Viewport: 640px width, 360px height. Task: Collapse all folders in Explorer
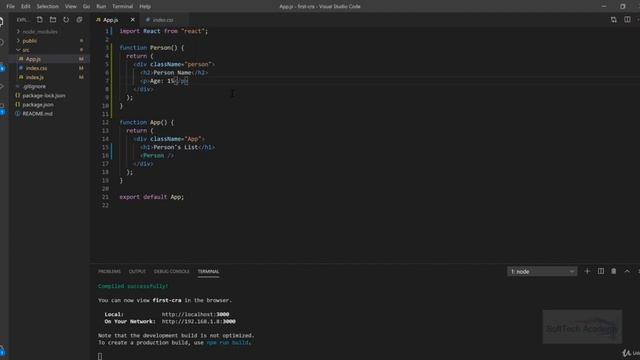pyautogui.click(x=80, y=20)
